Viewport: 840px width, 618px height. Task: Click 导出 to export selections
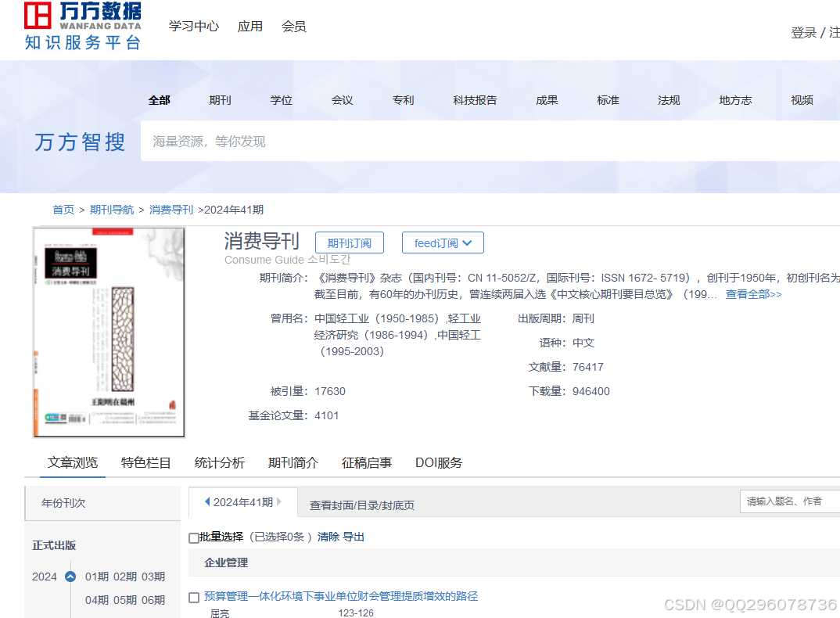pos(354,537)
